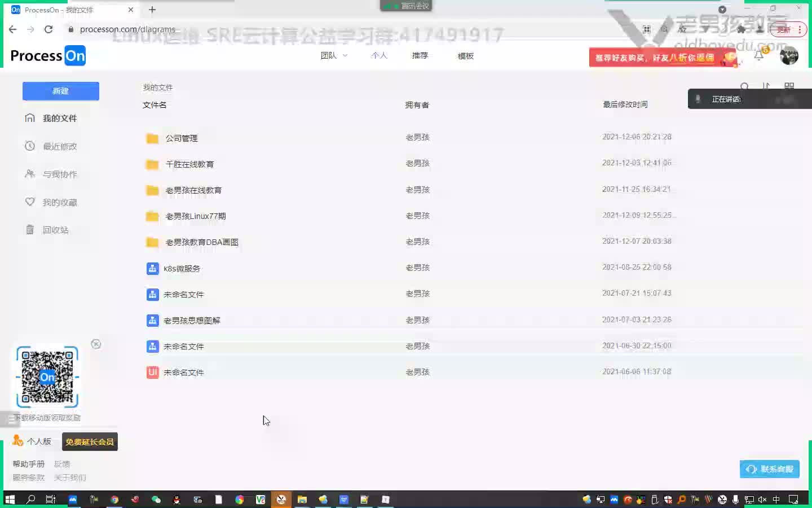Click the 拥有者 column header
Screen dimensions: 812x508
(x=417, y=105)
